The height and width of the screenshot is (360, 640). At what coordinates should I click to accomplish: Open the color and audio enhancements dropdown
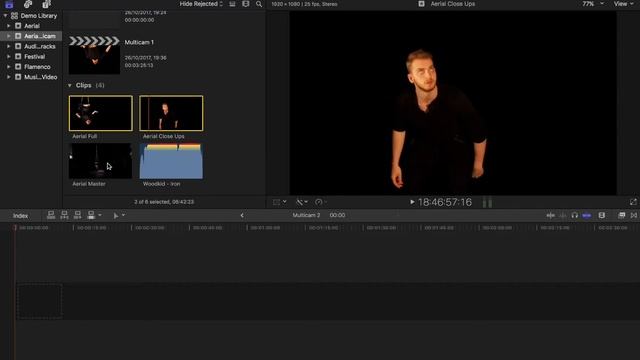tap(302, 202)
